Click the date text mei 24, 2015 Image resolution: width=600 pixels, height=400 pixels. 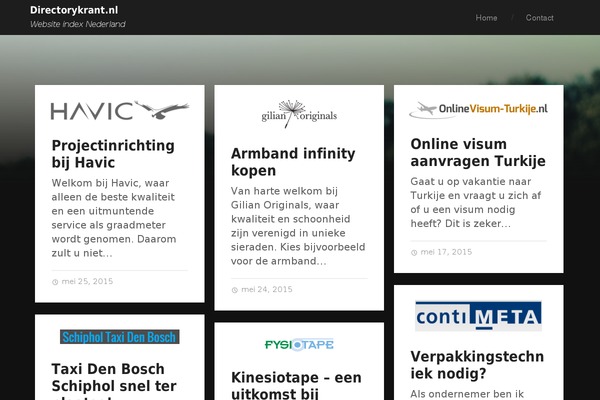coord(267,289)
